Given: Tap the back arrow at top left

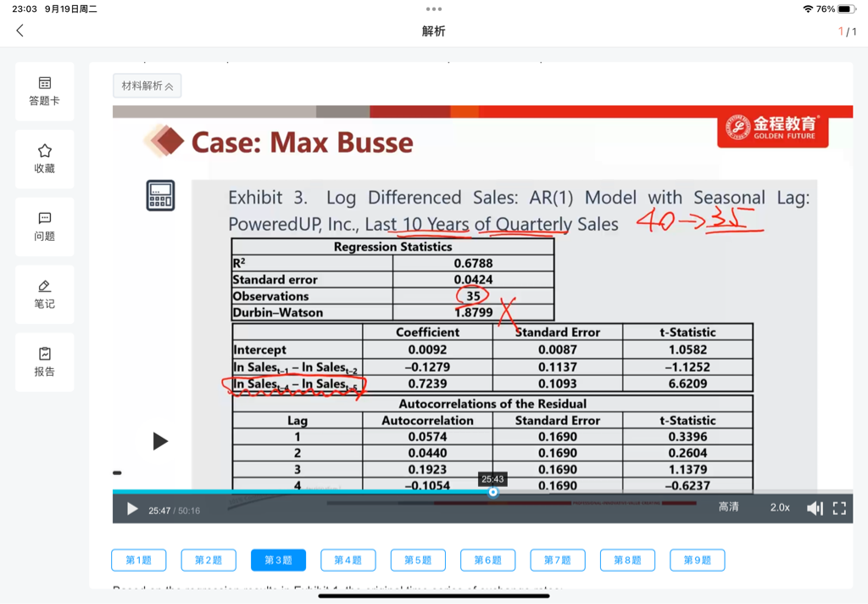Looking at the screenshot, I should 20,31.
